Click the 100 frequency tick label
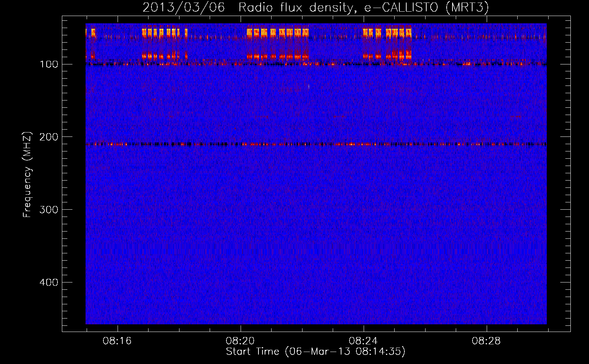 pos(49,64)
